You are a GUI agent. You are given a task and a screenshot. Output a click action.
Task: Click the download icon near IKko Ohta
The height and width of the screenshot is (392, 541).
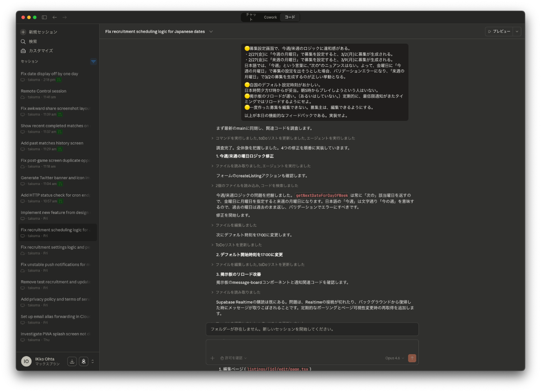72,361
